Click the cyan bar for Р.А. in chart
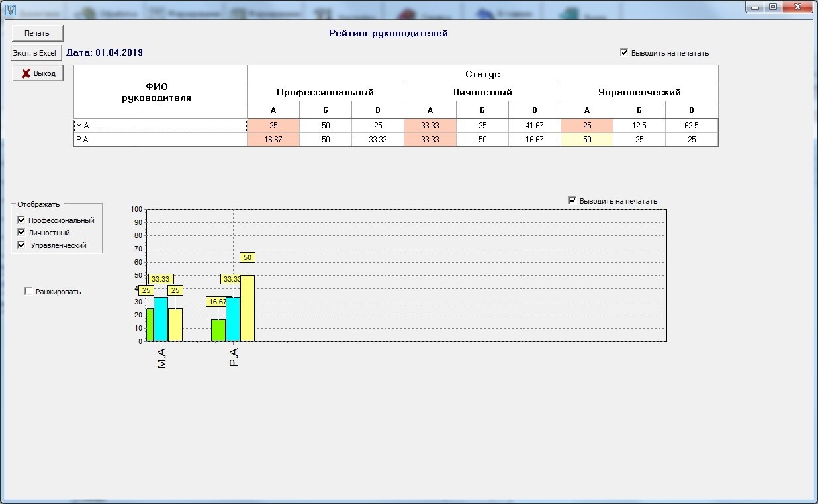Image resolution: width=818 pixels, height=504 pixels. pos(233,319)
